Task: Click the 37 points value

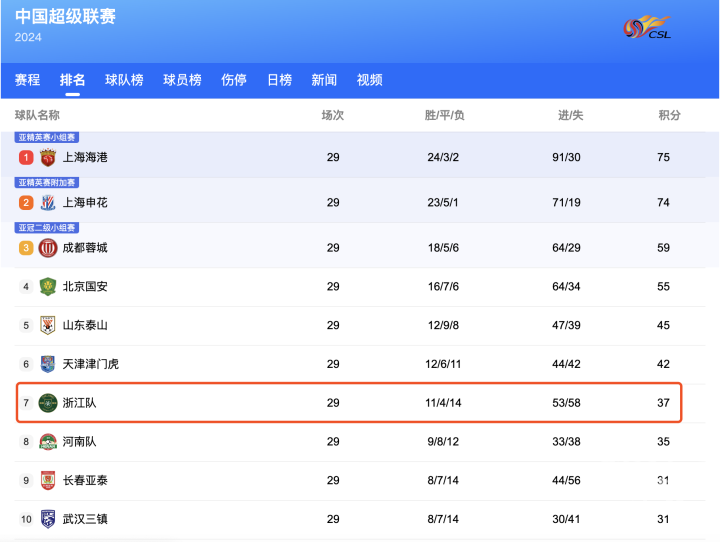Action: [663, 403]
